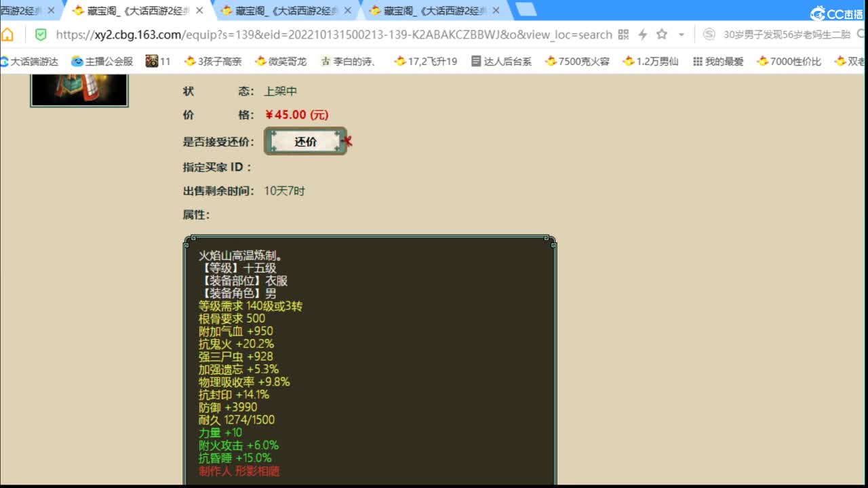Click the 制作人 形影相随 line

[239, 471]
